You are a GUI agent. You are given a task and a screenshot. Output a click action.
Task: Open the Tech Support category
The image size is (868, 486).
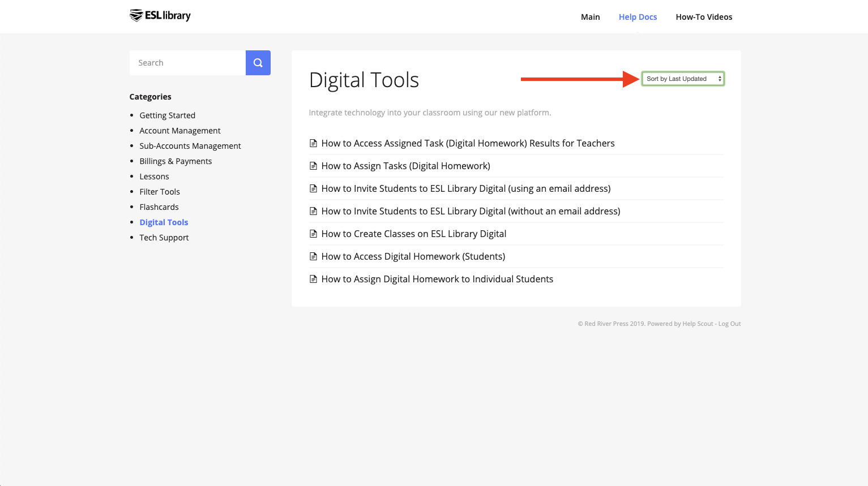point(164,238)
